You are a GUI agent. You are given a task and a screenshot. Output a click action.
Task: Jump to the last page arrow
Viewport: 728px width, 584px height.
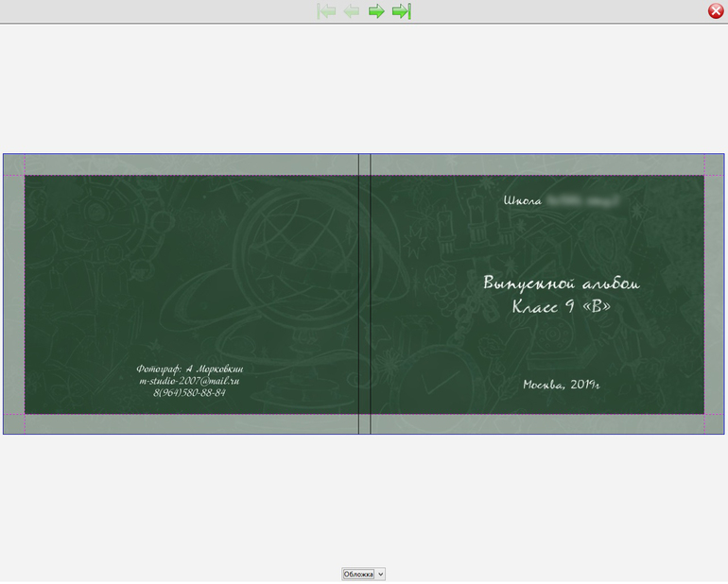[x=401, y=11]
